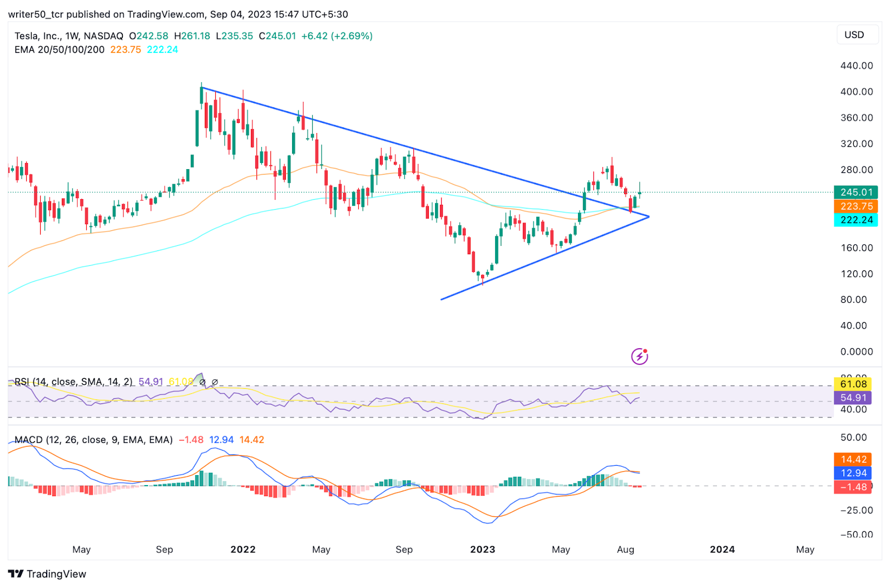
Task: Click the EMA value 222.24 in legend
Action: tap(162, 50)
